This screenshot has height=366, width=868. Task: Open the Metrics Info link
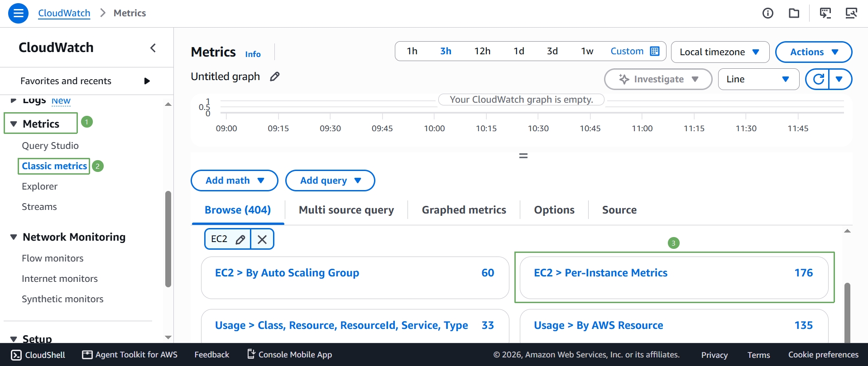(x=253, y=54)
